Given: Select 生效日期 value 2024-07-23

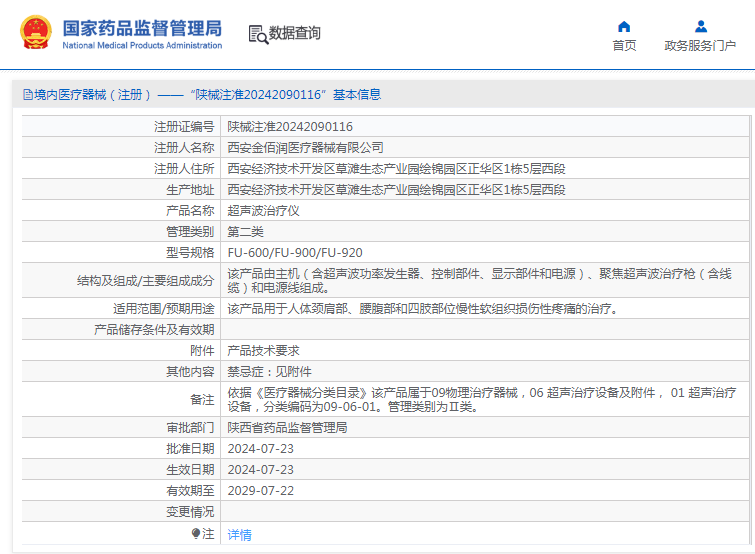Looking at the screenshot, I should (260, 470).
